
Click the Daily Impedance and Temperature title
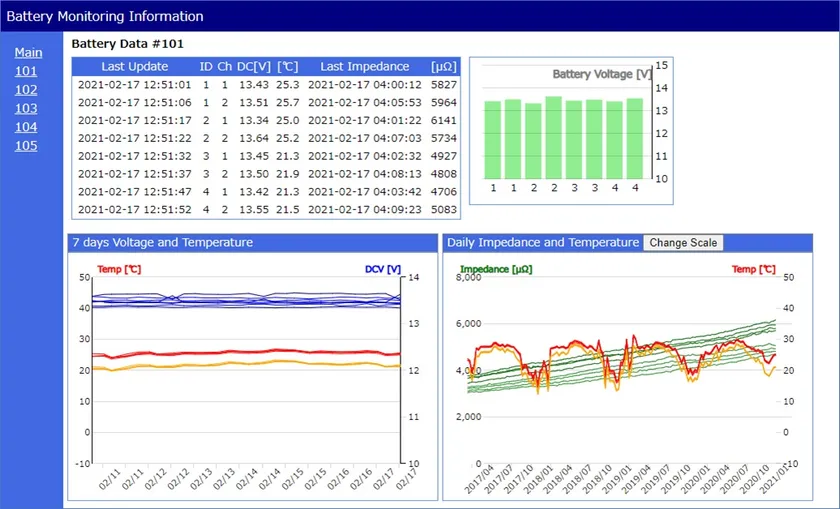(x=542, y=243)
